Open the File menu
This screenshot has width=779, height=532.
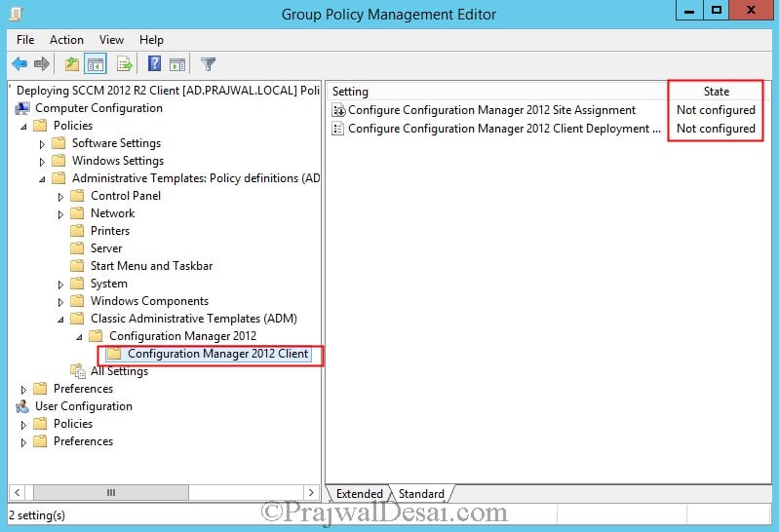[x=25, y=40]
